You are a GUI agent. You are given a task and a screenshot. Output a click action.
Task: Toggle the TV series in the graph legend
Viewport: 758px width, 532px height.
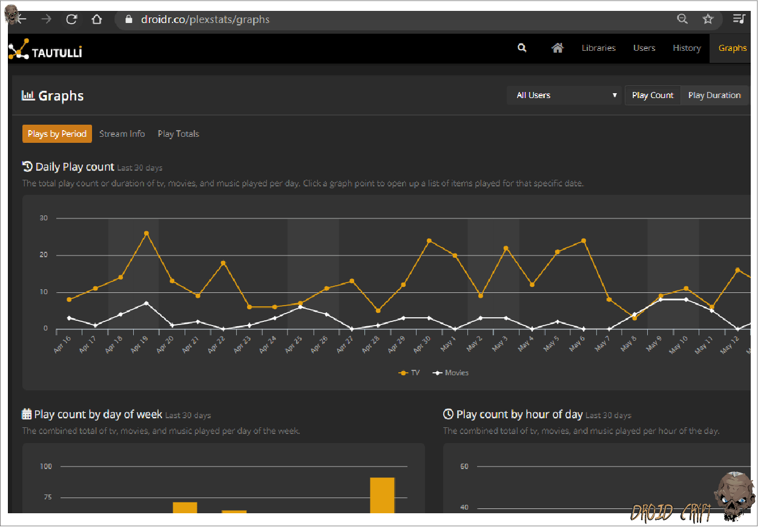point(409,372)
